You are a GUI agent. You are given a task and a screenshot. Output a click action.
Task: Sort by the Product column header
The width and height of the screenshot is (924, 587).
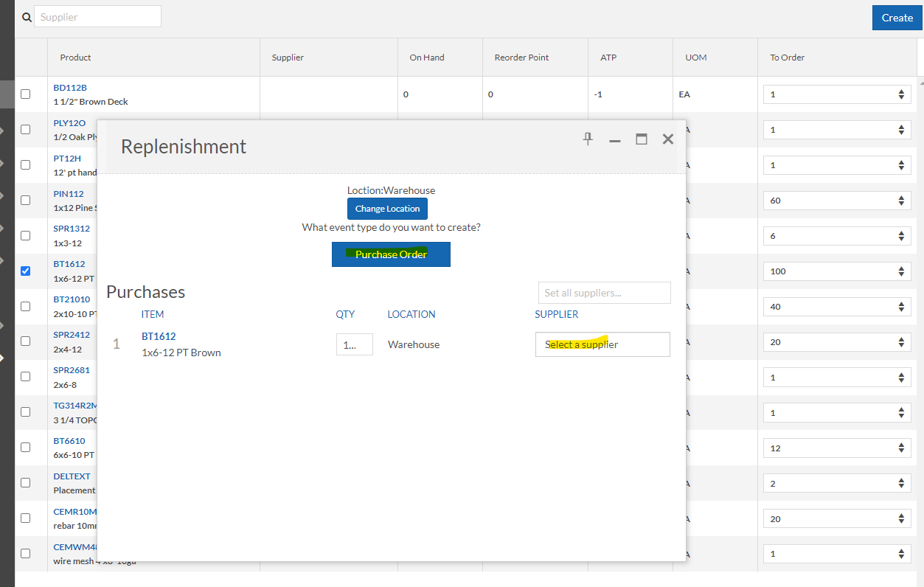75,58
